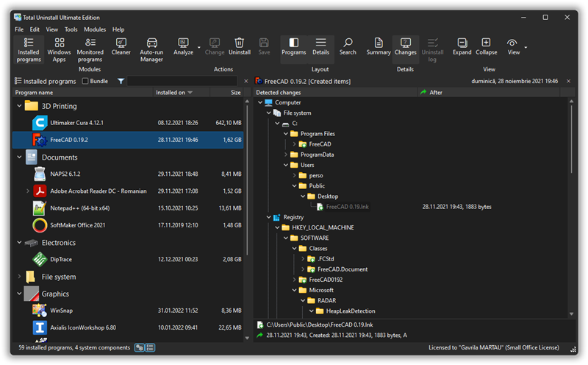Image resolution: width=588 pixels, height=365 pixels.
Task: Collapse the 3D Printing group
Action: pos(19,106)
